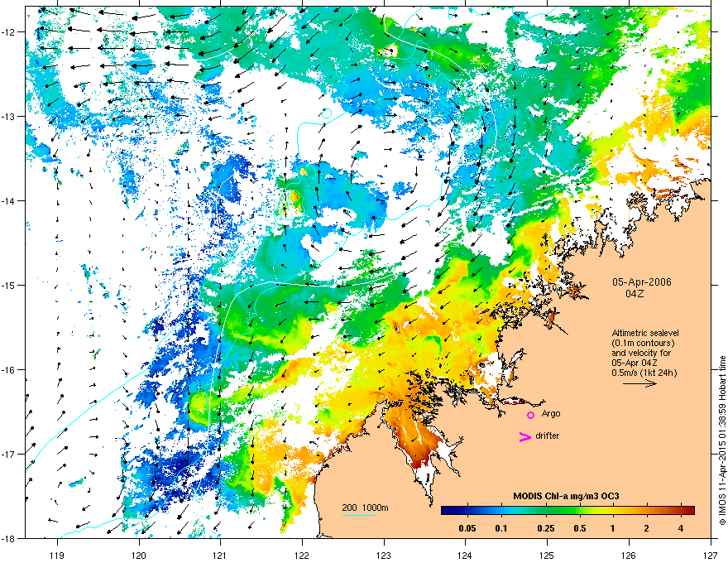Click the text '(0.1m contours)'

[643, 344]
